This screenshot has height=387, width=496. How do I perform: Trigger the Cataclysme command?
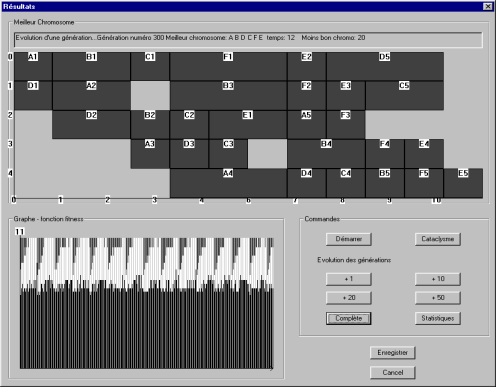438,239
